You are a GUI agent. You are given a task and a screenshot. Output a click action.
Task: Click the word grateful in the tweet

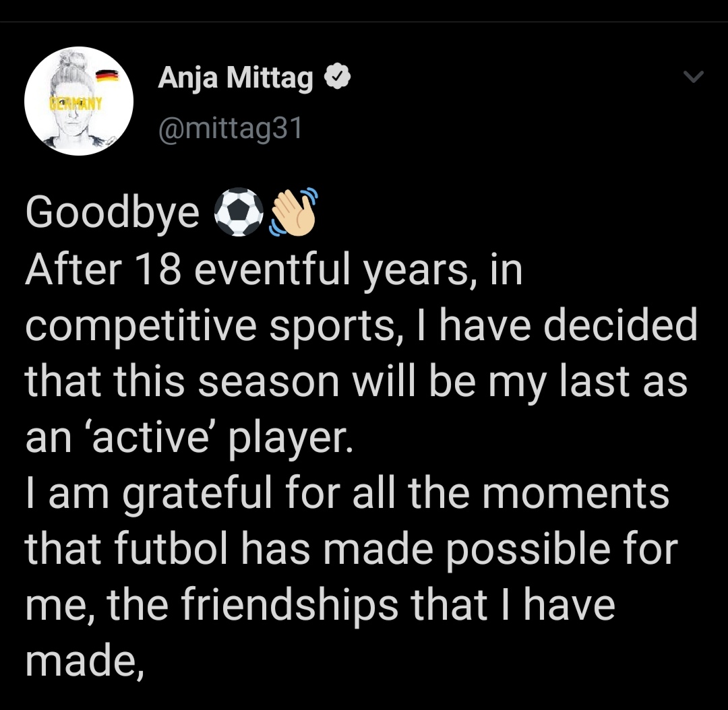[196, 494]
